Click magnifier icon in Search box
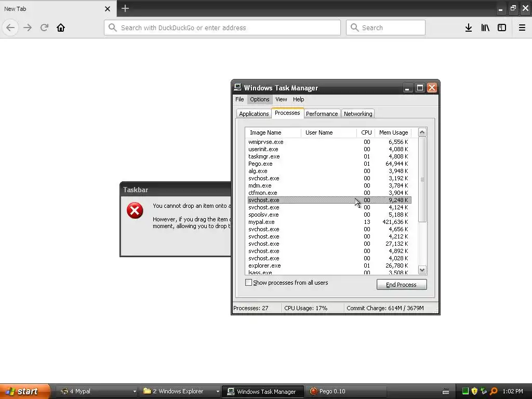 (x=354, y=28)
